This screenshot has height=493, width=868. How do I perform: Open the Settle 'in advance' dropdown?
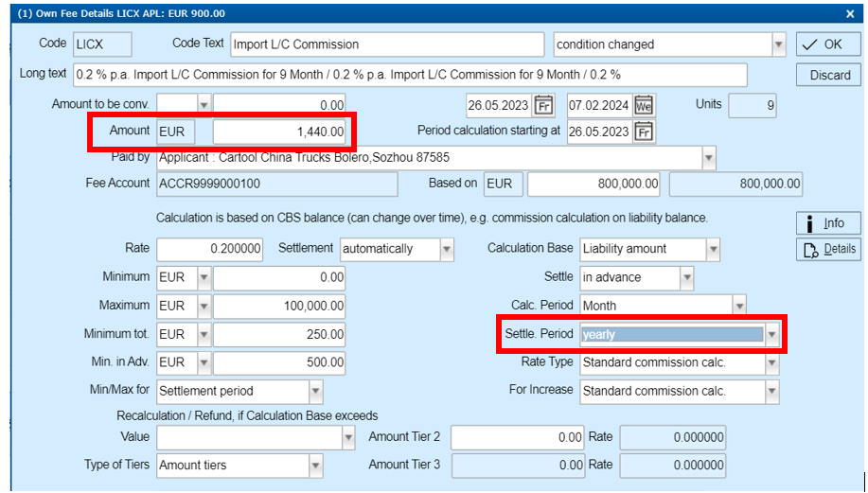(x=686, y=277)
